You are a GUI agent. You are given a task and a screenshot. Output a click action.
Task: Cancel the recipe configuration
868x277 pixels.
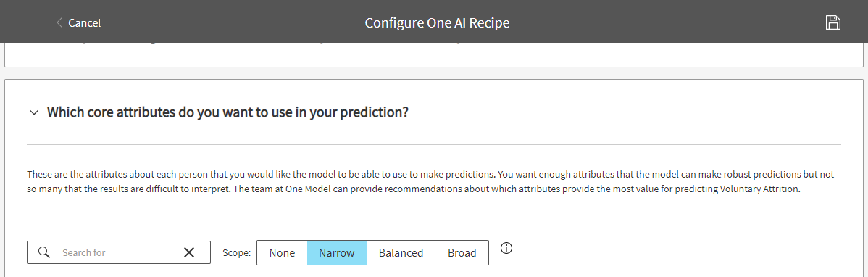(84, 22)
